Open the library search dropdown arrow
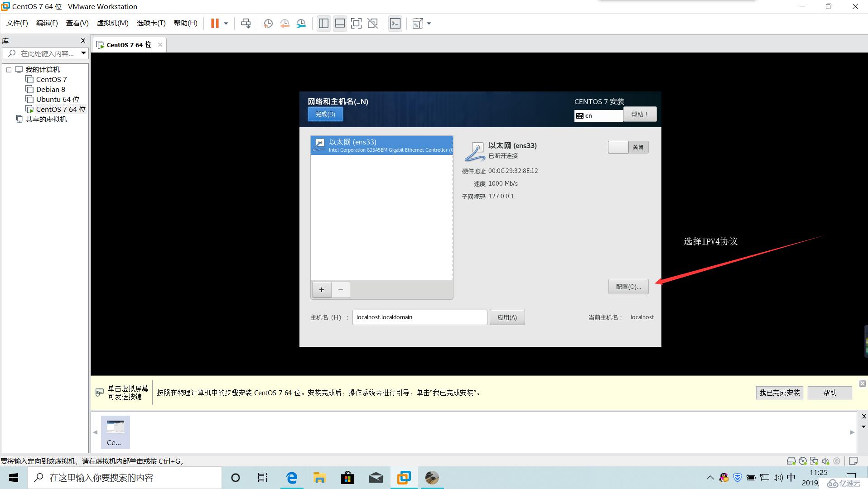Viewport: 868px width, 489px height. tap(83, 53)
